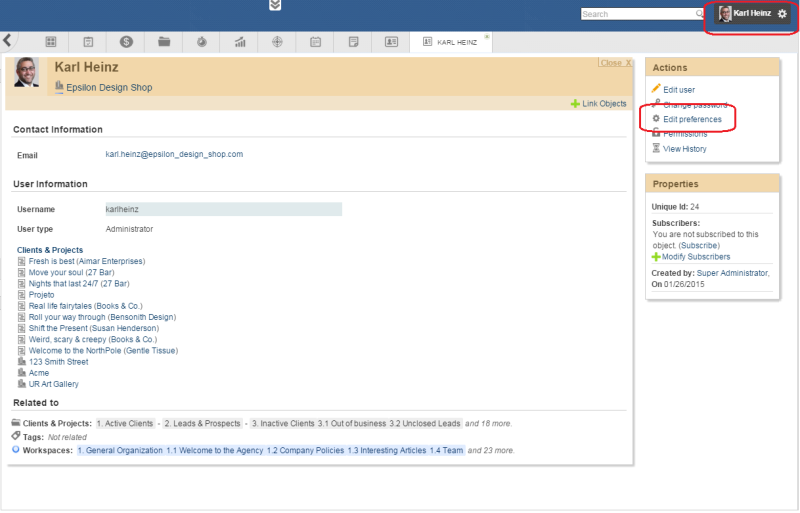Click the search magnifier icon
Viewport: 800px width, 513px height.
click(x=699, y=14)
